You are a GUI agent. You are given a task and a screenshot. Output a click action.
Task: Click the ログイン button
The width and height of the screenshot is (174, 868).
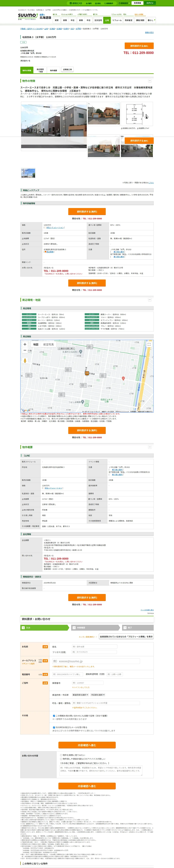pyautogui.click(x=150, y=3)
